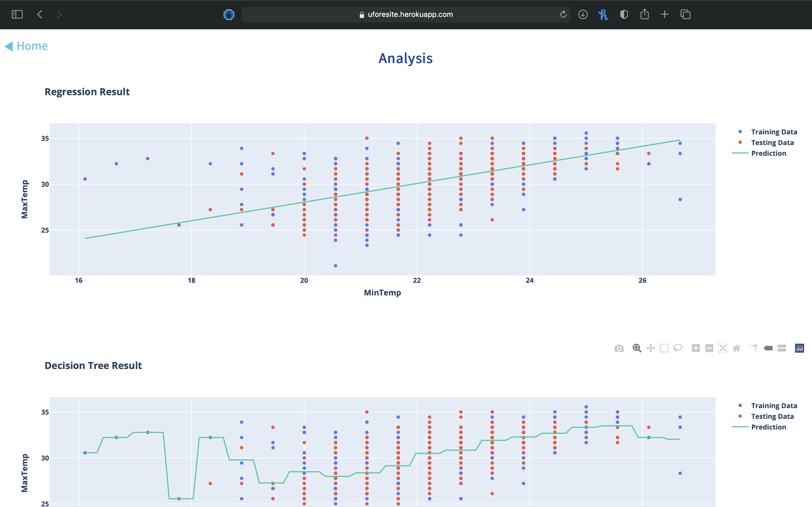Activate the Pan tool
812x507 pixels.
tap(651, 348)
